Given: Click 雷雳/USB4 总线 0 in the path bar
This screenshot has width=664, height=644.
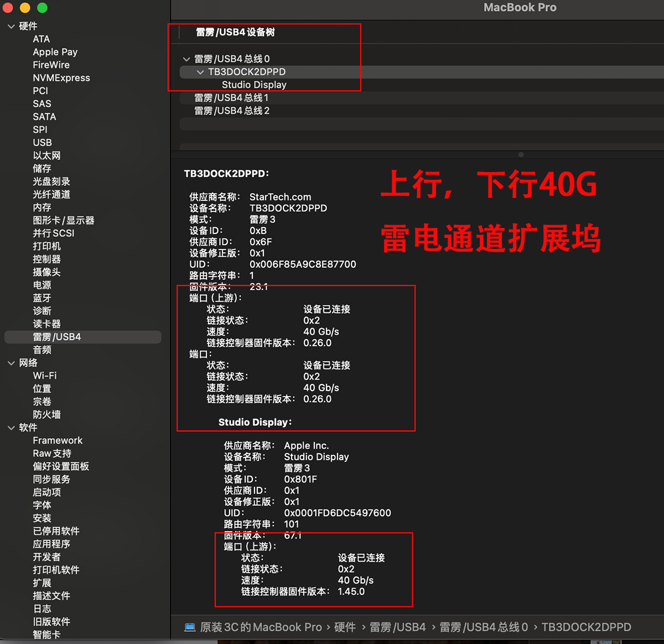Looking at the screenshot, I should 484,627.
